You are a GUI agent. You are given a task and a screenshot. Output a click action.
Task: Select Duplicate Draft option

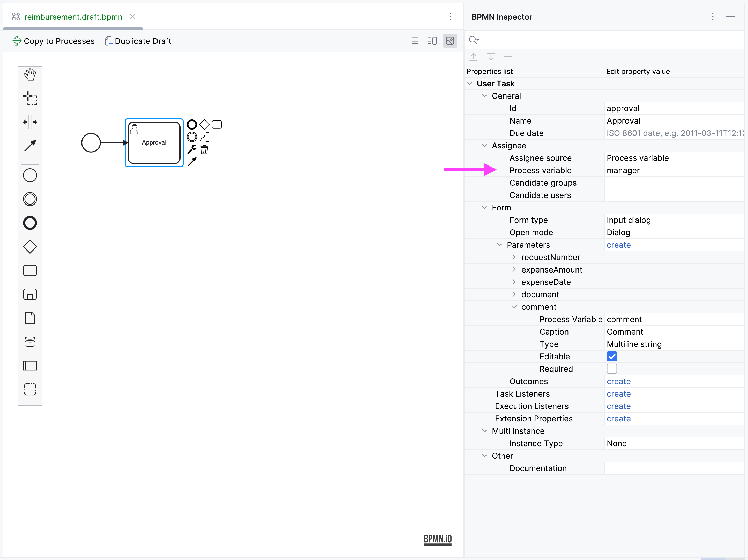point(138,41)
